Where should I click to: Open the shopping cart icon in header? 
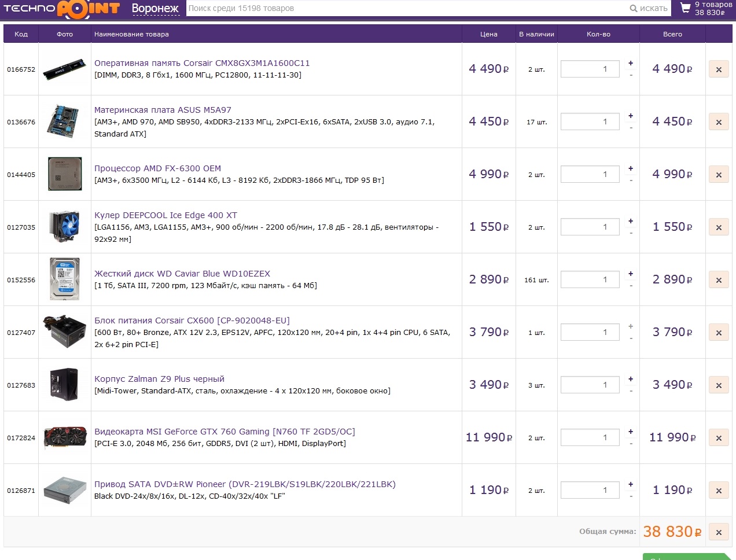(686, 8)
